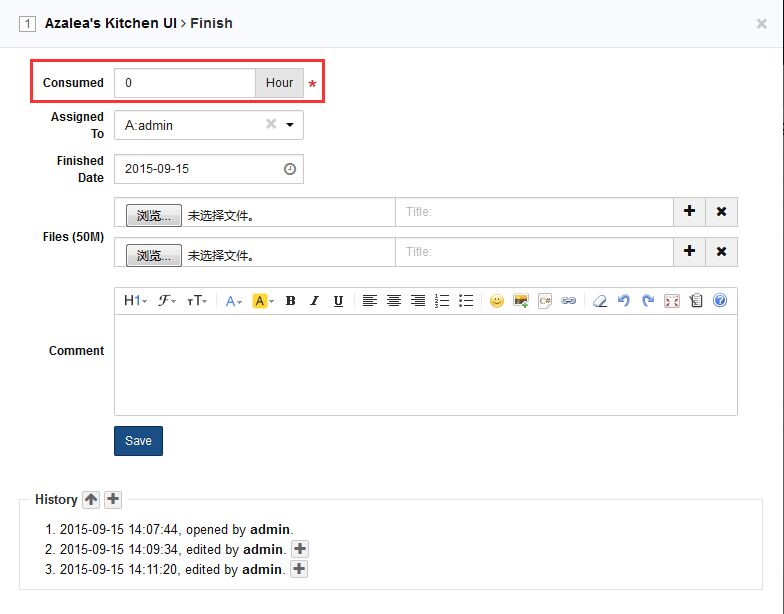Viewport: 784px width, 614px height.
Task: Remove the second file row
Action: click(721, 252)
